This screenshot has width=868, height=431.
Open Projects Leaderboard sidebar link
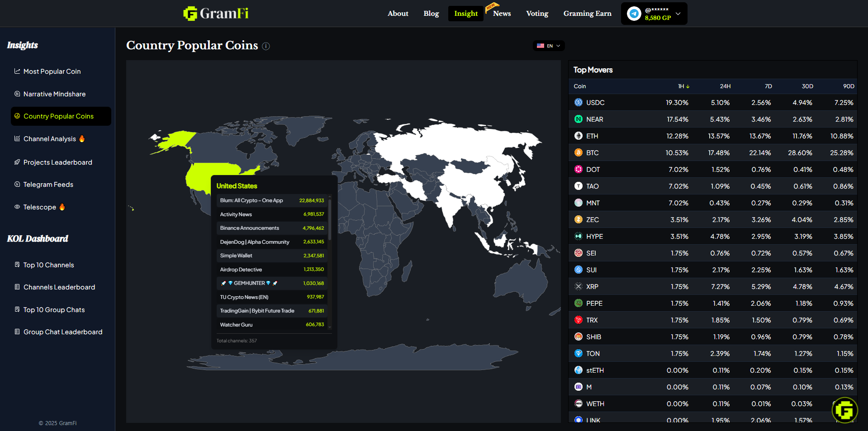[57, 162]
